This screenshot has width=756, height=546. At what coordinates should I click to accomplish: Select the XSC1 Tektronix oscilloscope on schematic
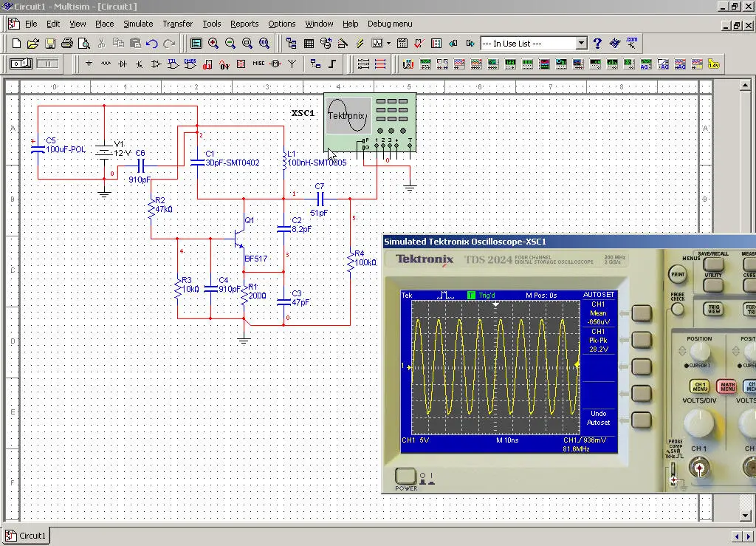370,123
